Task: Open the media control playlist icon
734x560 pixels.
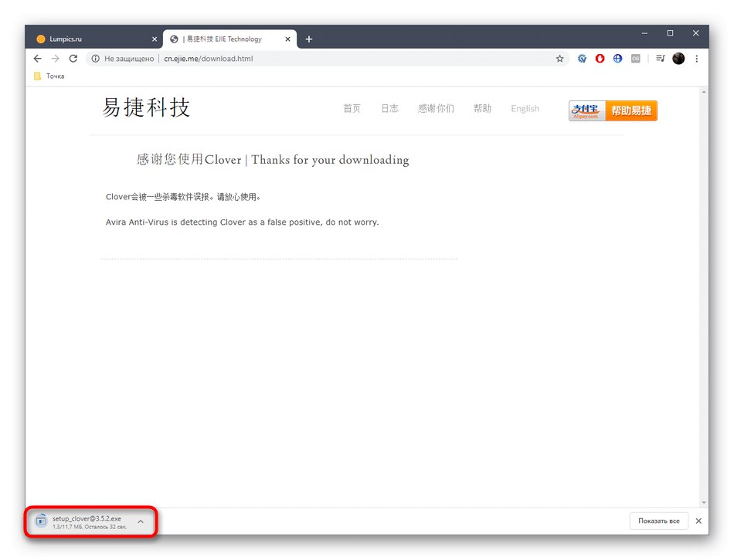Action: tap(660, 59)
